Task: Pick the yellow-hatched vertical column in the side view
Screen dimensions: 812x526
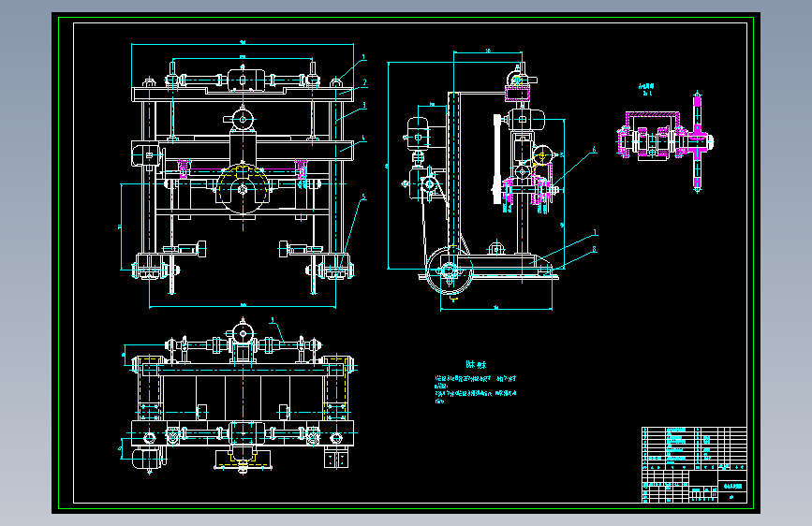Action: [x=453, y=171]
